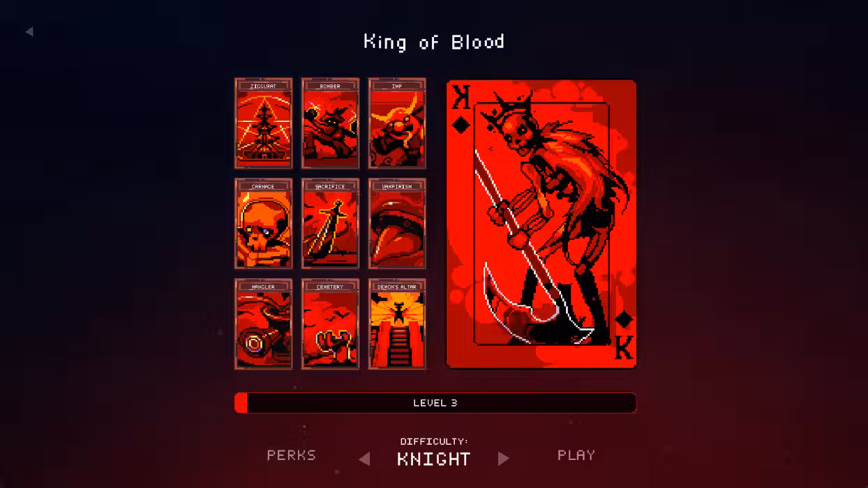This screenshot has width=868, height=488.
Task: Select the Ziggurat card
Action: [x=263, y=123]
